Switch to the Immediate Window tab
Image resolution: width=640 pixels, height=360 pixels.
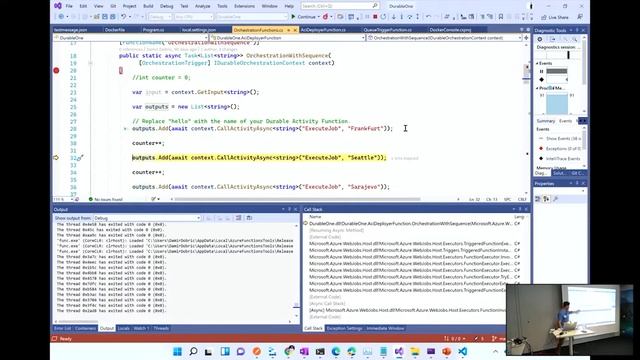click(x=385, y=328)
